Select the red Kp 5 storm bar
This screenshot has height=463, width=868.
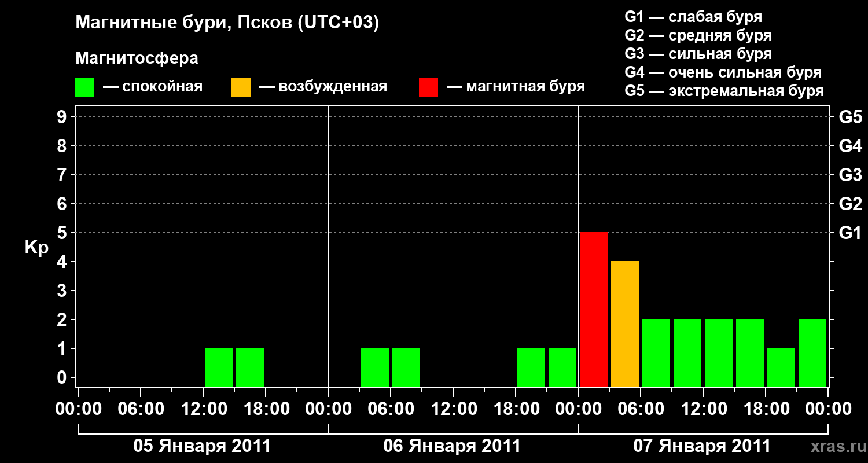(x=594, y=309)
